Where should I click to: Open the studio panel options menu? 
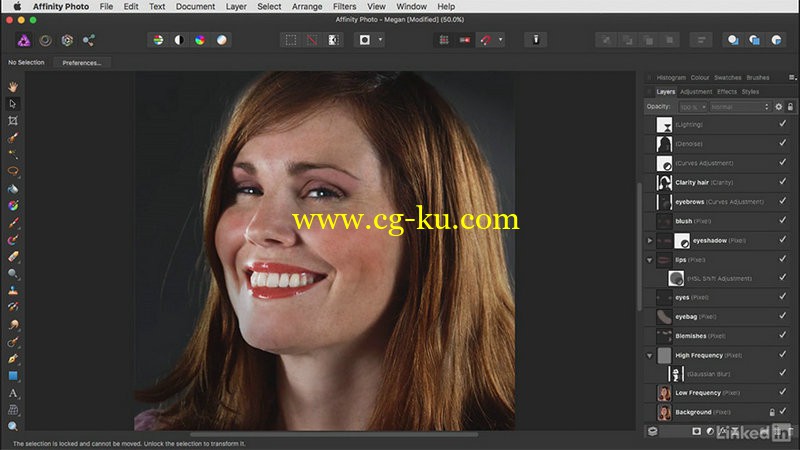pos(792,78)
